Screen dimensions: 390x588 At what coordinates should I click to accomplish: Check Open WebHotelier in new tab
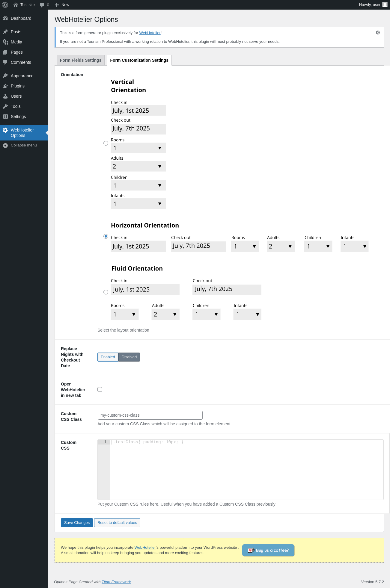[x=100, y=389]
